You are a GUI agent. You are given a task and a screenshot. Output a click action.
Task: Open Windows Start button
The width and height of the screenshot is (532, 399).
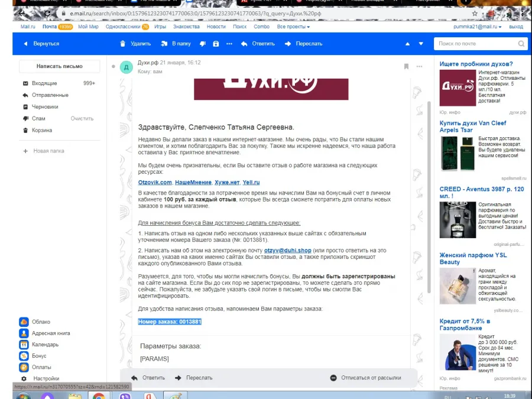coord(22,396)
